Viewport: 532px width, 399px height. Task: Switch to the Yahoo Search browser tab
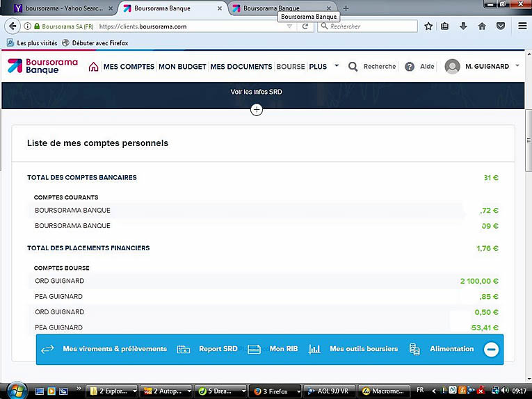[59, 8]
